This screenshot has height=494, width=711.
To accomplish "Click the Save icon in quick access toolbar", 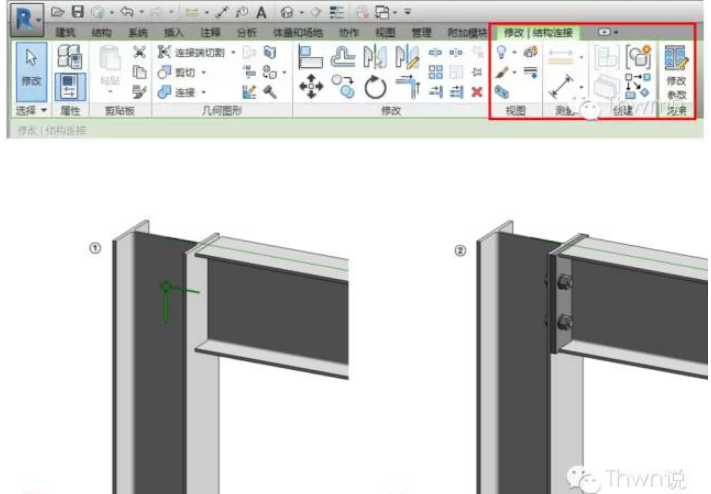I will (78, 12).
